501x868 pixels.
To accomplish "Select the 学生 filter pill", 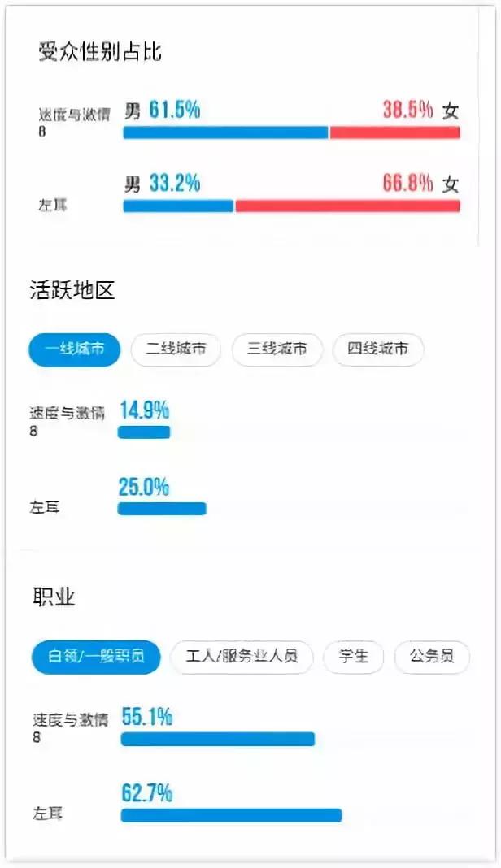I will [353, 658].
